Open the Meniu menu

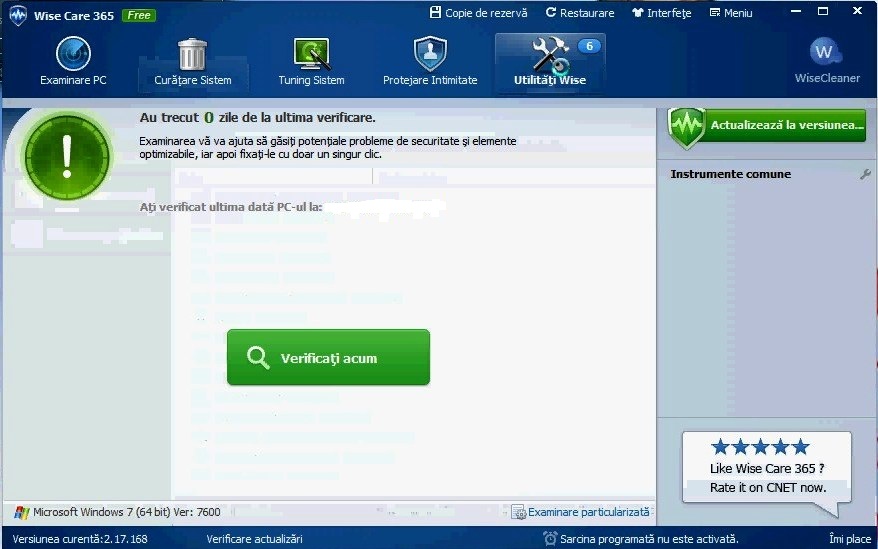click(731, 13)
